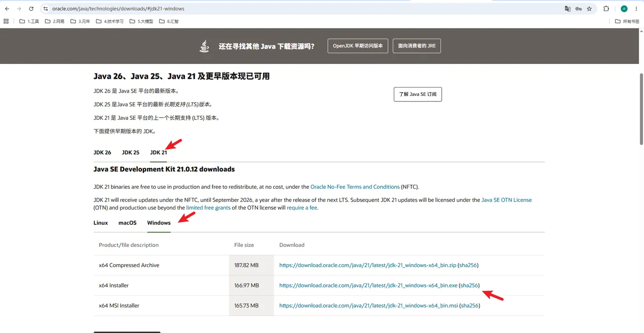
Task: Go back to the previous page
Action: (7, 9)
